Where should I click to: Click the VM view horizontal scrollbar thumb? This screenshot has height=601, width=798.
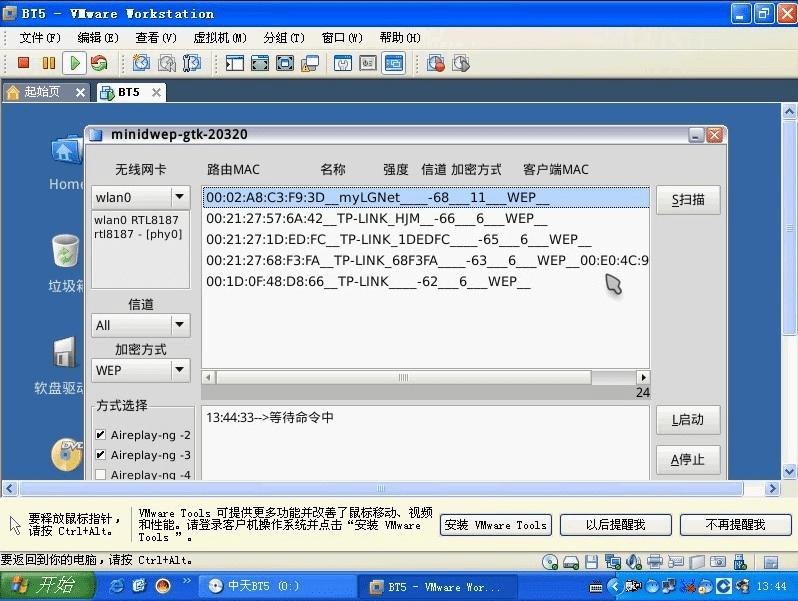click(381, 489)
